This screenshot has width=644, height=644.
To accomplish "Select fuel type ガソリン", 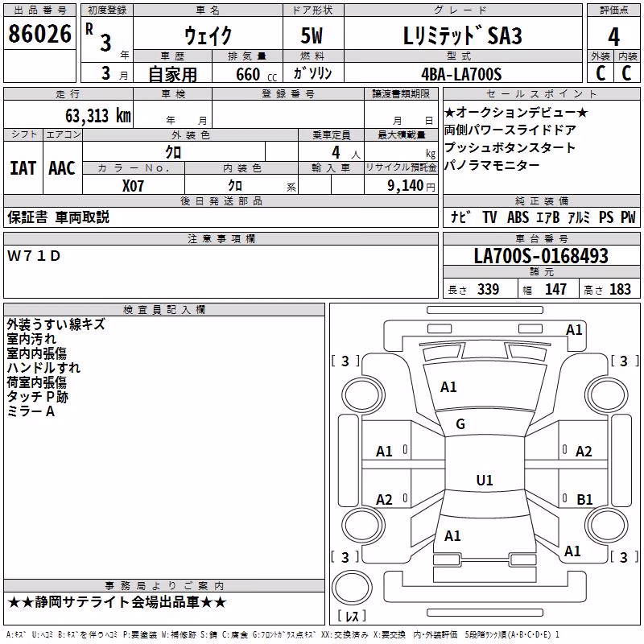I will pos(312,73).
